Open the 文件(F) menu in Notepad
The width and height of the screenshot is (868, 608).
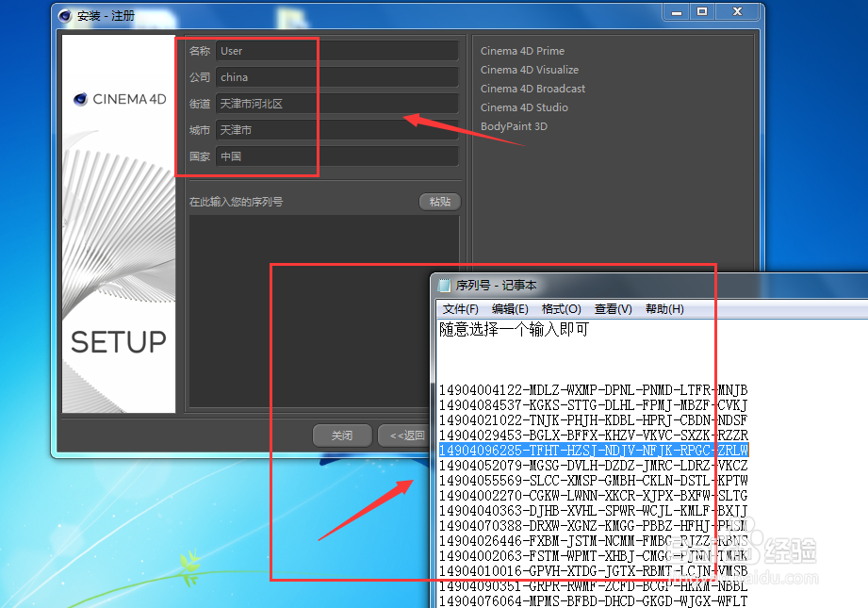coord(461,309)
